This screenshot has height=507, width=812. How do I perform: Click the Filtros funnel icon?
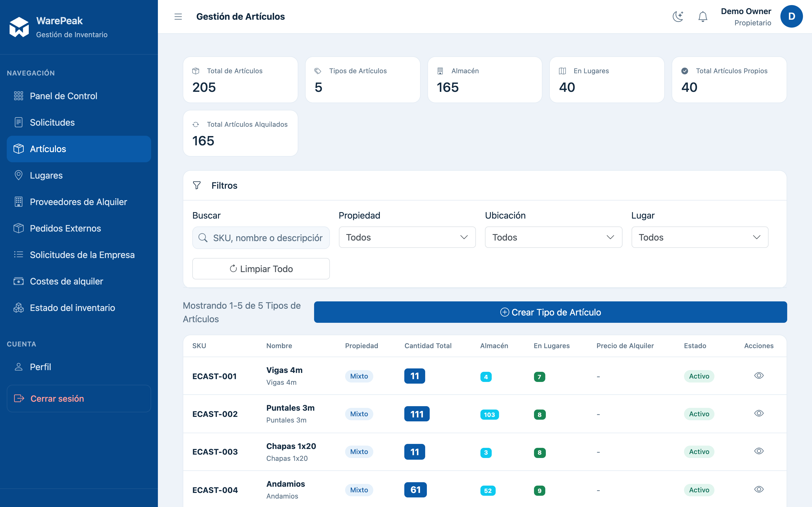pos(197,185)
